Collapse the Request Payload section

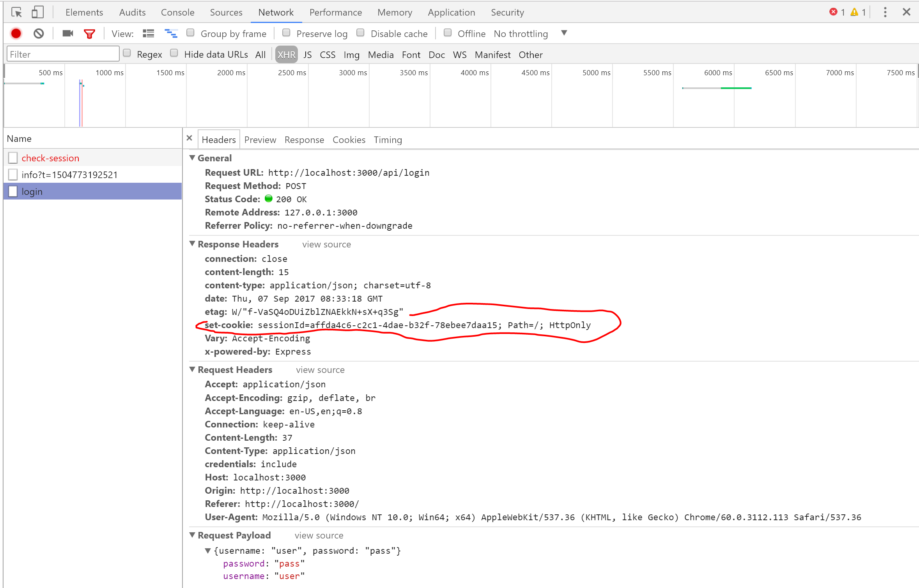(192, 535)
